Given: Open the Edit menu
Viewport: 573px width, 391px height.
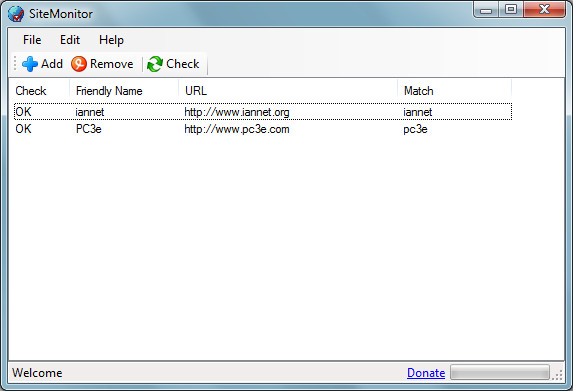Looking at the screenshot, I should 70,40.
